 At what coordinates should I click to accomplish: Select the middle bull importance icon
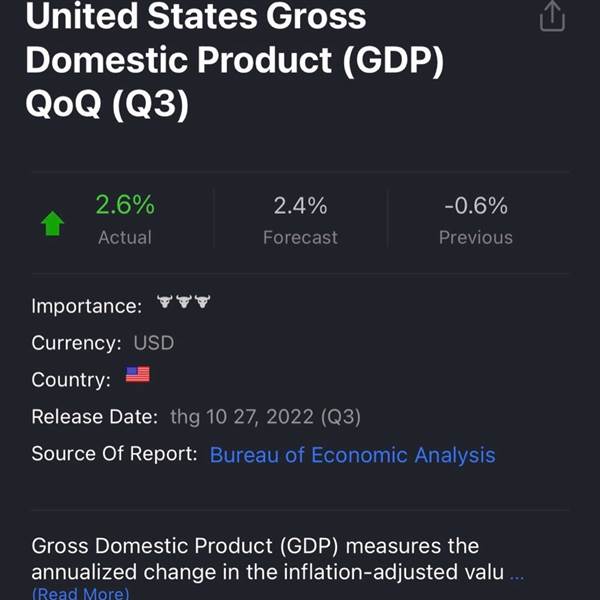click(184, 302)
